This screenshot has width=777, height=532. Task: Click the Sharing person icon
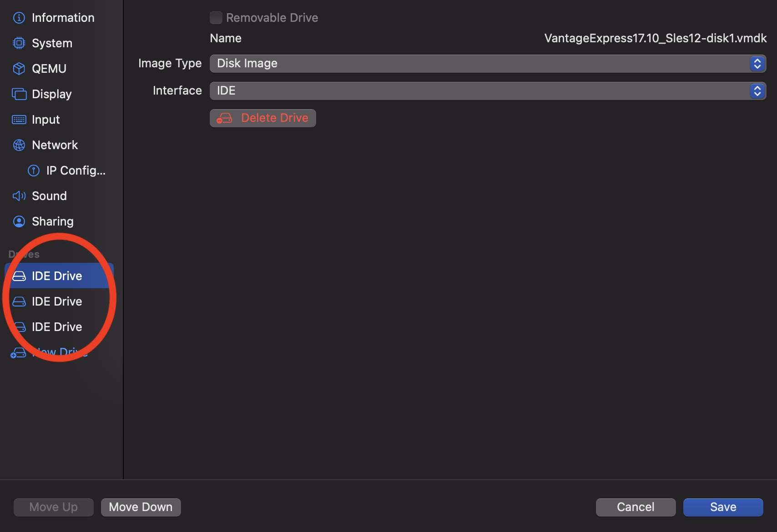click(x=19, y=221)
